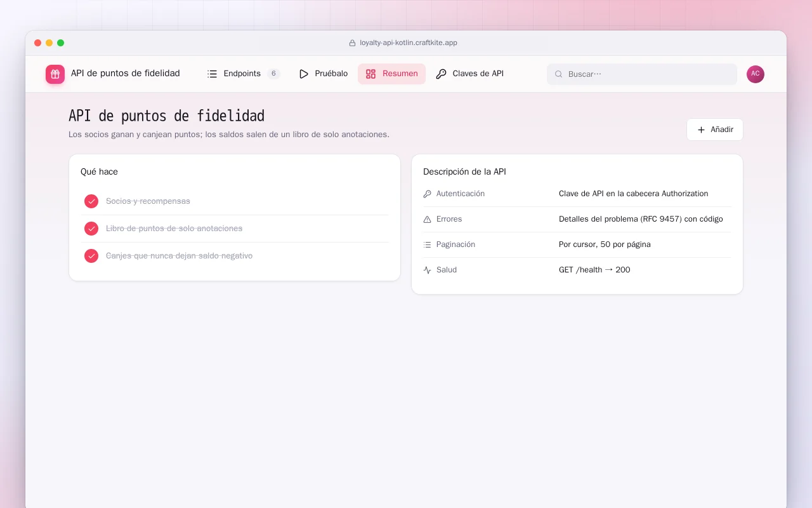
Task: Click the loyalty-api-kotlin.craftkite.app URL
Action: point(409,43)
